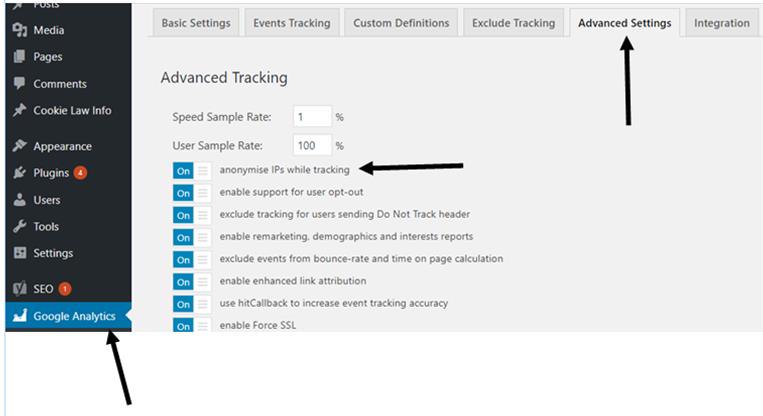
Task: Click the 'User Sample Rate:' label
Action: [217, 145]
